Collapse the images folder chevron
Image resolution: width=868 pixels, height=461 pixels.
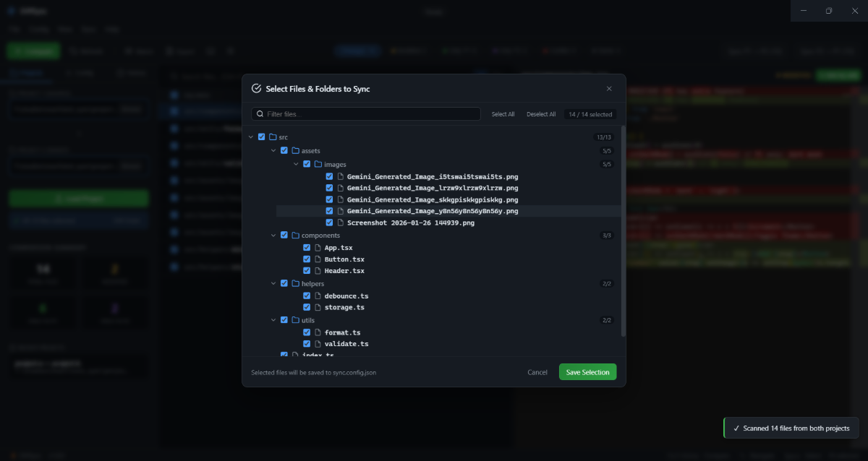[296, 164]
